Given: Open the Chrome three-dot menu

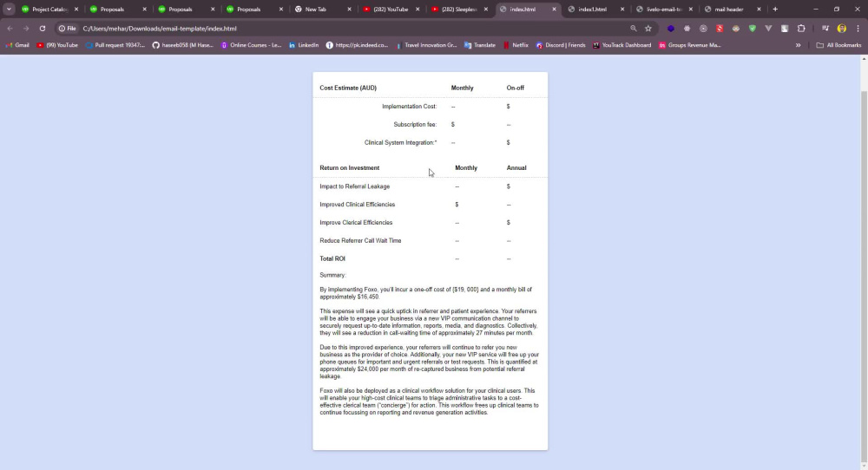Looking at the screenshot, I should pos(858,29).
